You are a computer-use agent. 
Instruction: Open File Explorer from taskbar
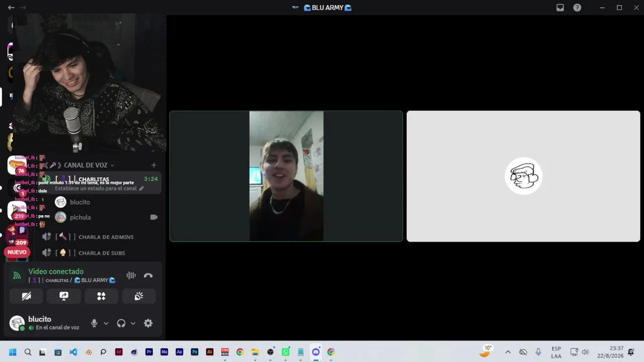click(255, 352)
